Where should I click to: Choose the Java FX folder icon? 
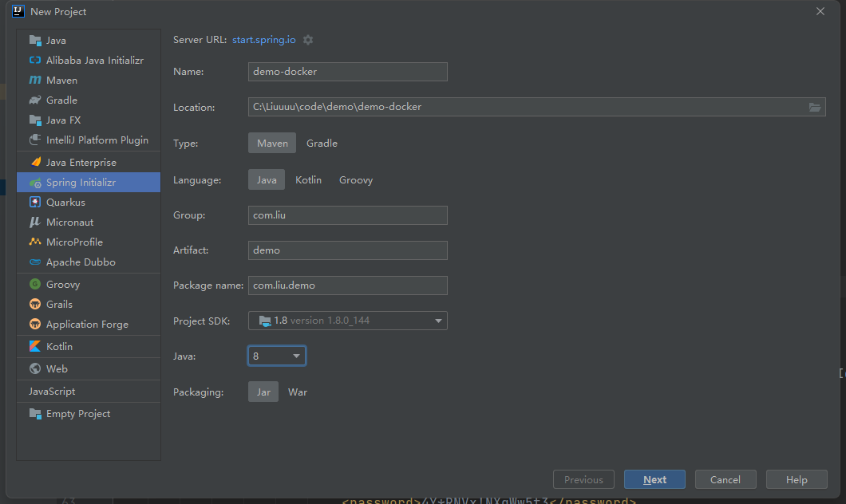coord(35,120)
